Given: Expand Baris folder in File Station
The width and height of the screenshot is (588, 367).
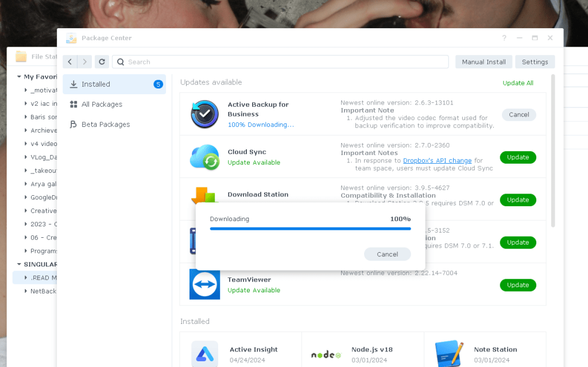Looking at the screenshot, I should tap(25, 117).
